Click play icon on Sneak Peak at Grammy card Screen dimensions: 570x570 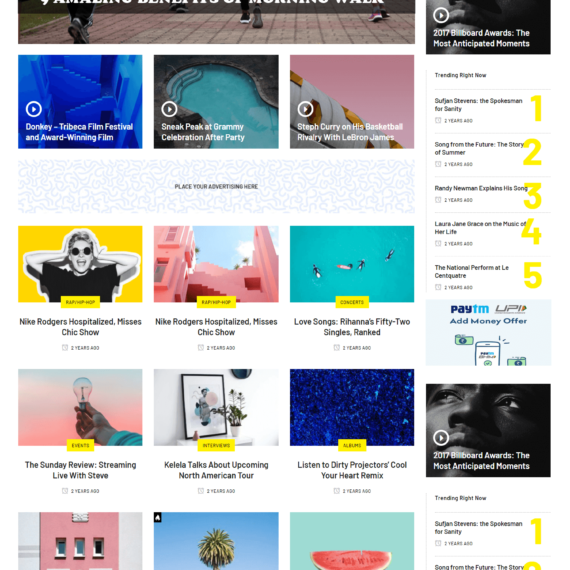tap(169, 109)
